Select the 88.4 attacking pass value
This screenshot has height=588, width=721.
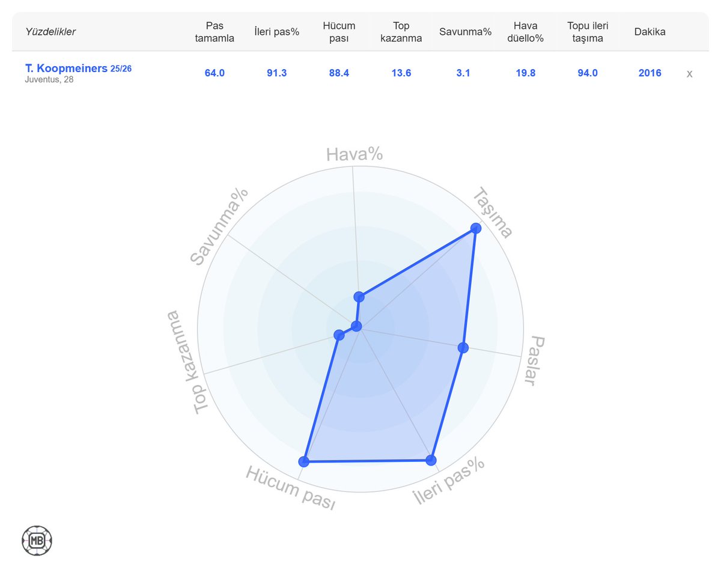tap(339, 73)
